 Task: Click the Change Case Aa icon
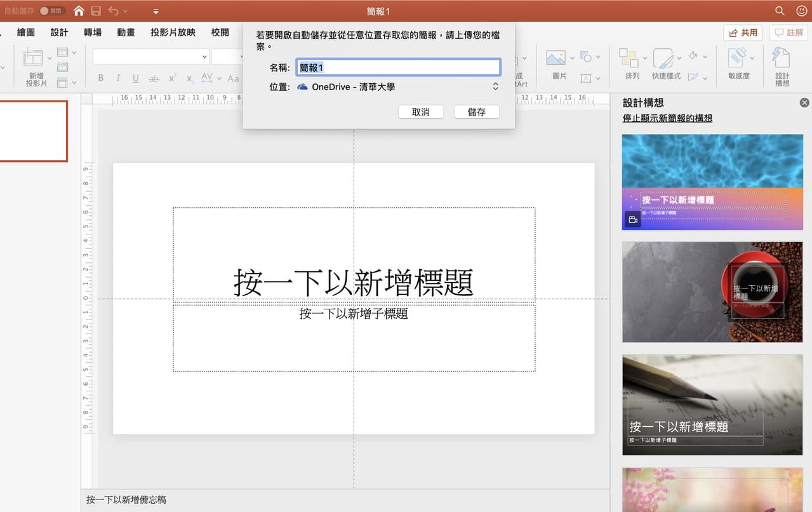pyautogui.click(x=233, y=78)
